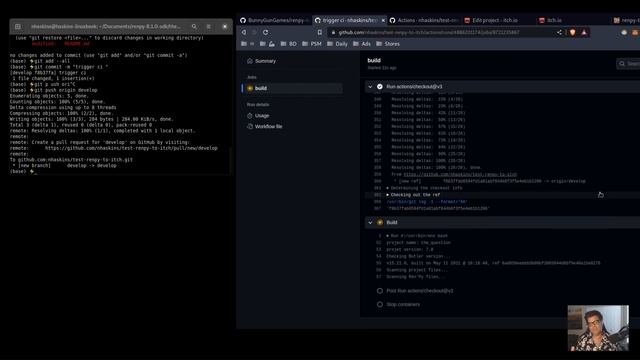Click the Post Run checkout pending circle icon
The width and height of the screenshot is (640, 360).
(380, 291)
